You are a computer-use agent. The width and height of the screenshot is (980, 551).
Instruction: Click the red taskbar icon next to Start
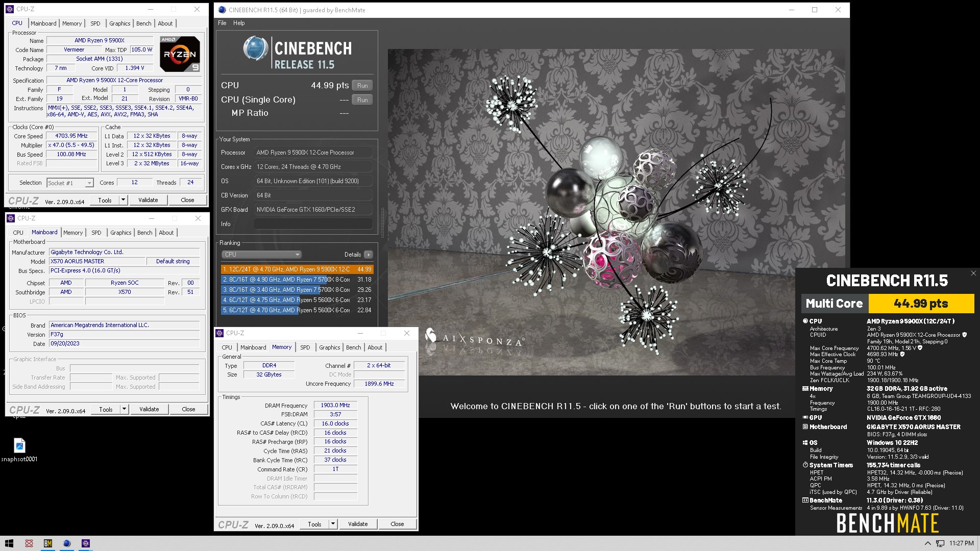[29, 543]
